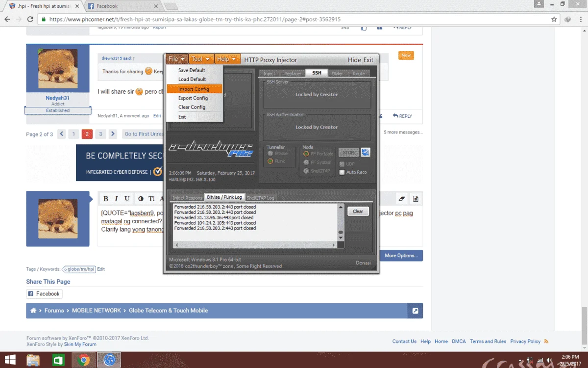Screen dimensions: 588x368
Task: Click the next page arrow in pagination
Action: pos(113,134)
